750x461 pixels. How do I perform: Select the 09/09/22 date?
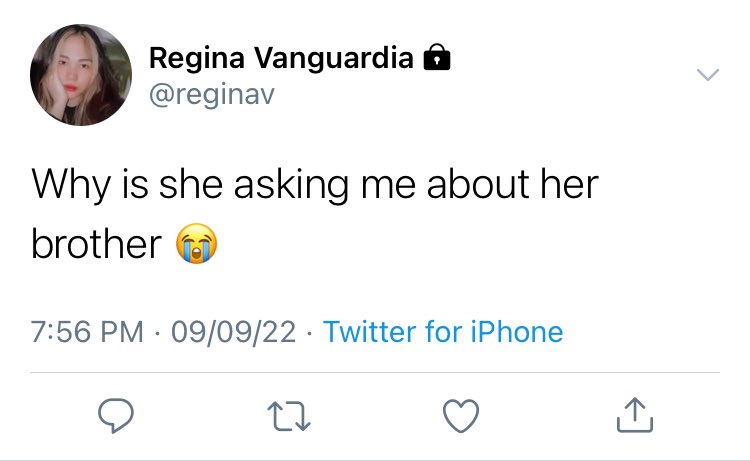[234, 332]
